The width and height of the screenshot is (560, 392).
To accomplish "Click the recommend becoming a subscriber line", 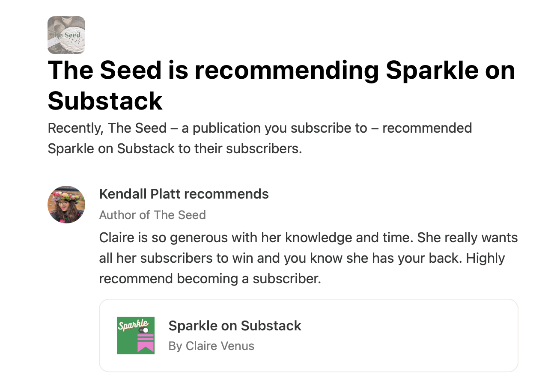I will (210, 279).
